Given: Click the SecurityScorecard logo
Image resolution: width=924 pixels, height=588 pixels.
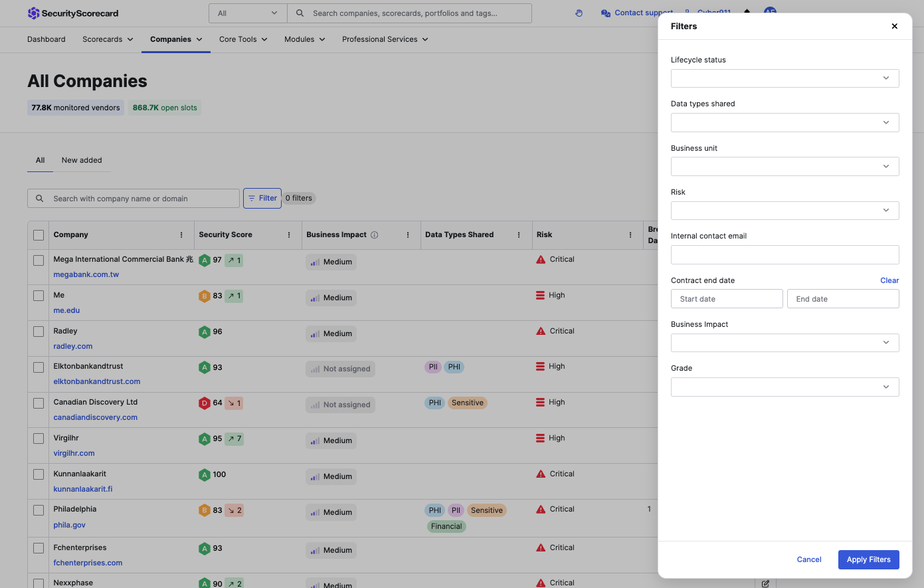Looking at the screenshot, I should tap(73, 13).
